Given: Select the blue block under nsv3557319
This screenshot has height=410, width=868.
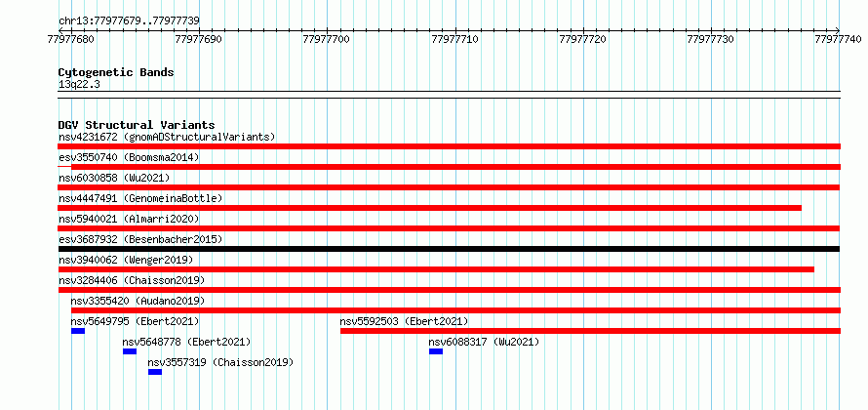Looking at the screenshot, I should point(155,372).
